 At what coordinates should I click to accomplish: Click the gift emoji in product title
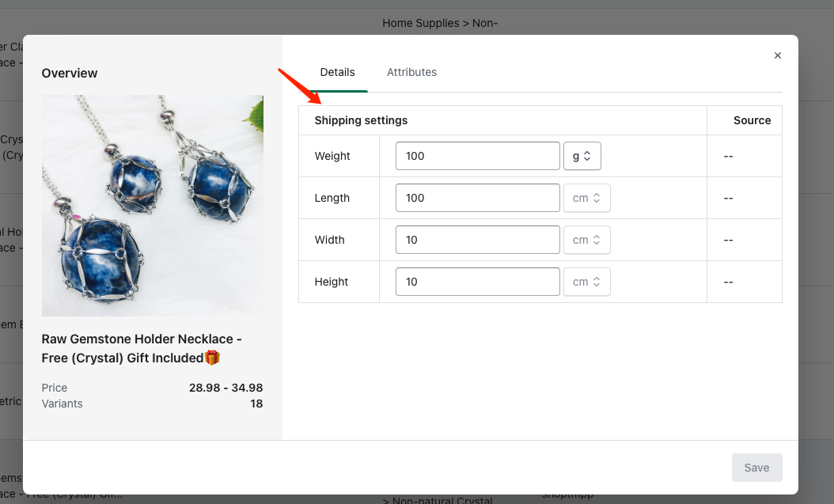(212, 358)
